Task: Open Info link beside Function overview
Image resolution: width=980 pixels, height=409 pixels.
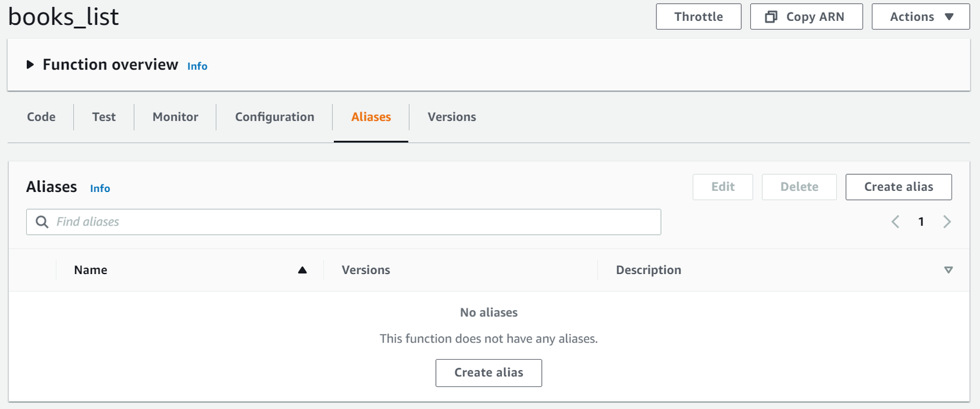Action: [197, 66]
